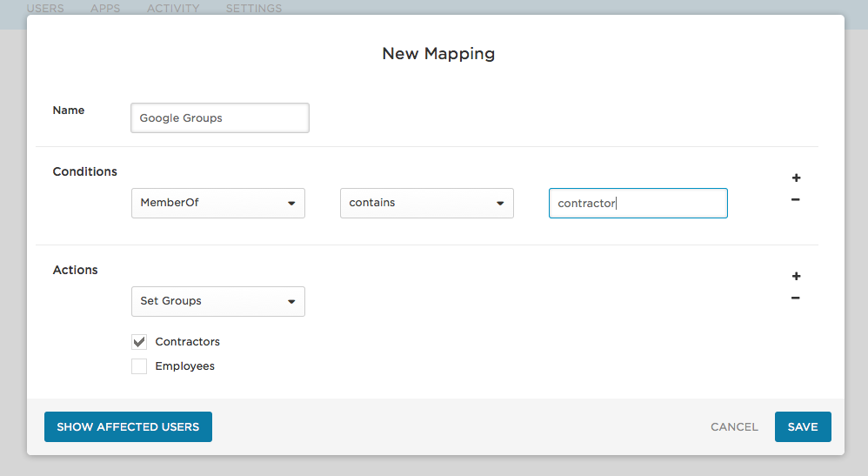Remove the action with minus icon
Viewport: 868px width, 476px height.
point(796,298)
